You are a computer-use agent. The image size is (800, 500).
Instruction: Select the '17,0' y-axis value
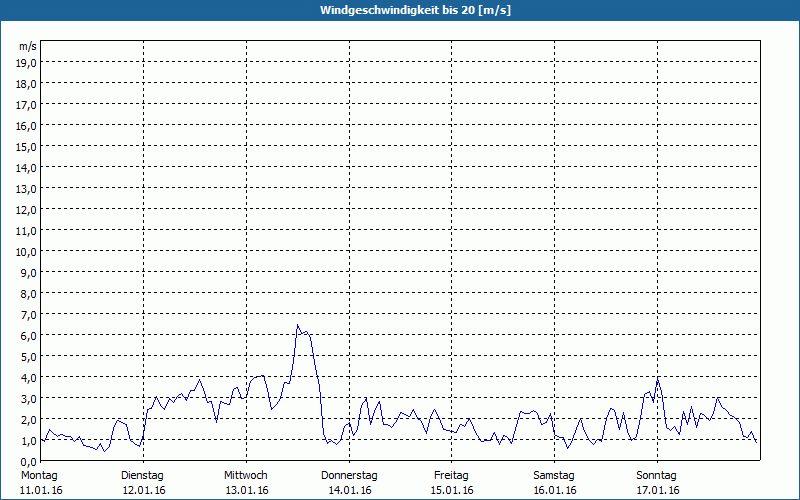pyautogui.click(x=27, y=105)
